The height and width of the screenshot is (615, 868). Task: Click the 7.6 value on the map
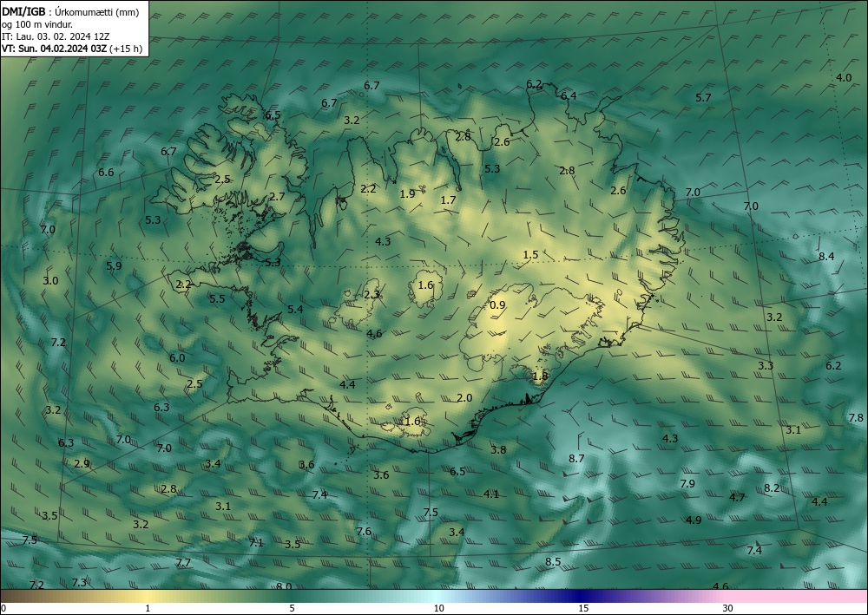pyautogui.click(x=364, y=532)
